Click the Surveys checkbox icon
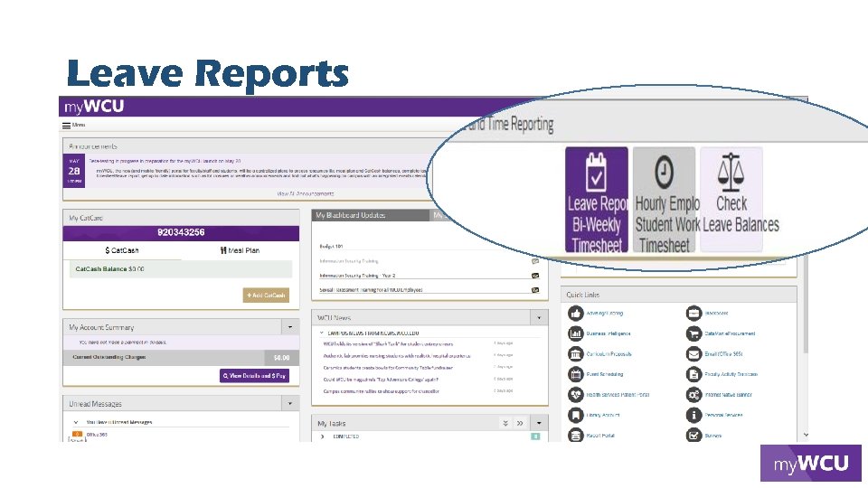Viewport: 868px width, 488px height. pyautogui.click(x=693, y=436)
